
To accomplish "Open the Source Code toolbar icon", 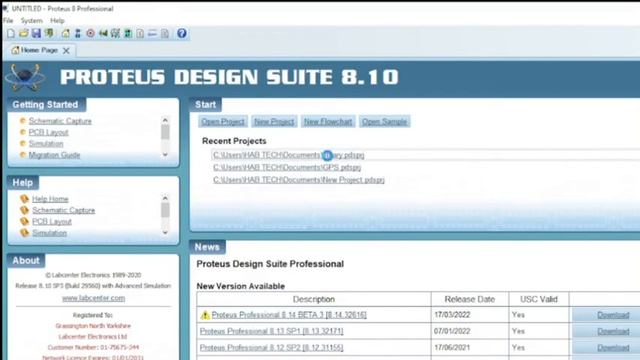I will tap(153, 33).
